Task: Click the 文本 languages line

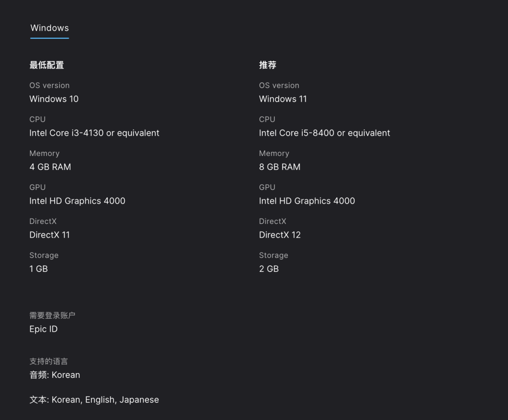Action: [94, 400]
